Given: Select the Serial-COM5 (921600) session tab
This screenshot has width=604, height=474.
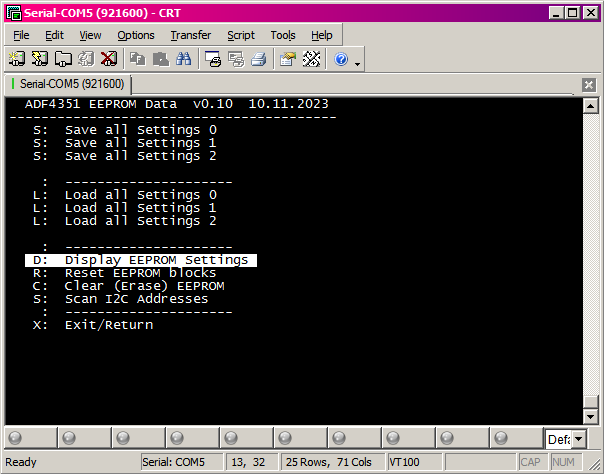Looking at the screenshot, I should (68, 84).
